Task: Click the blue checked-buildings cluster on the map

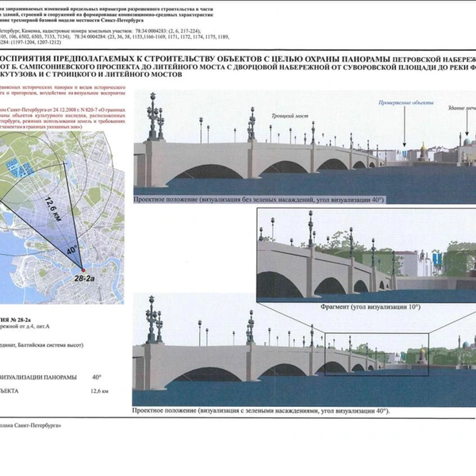Action: pyautogui.click(x=19, y=168)
